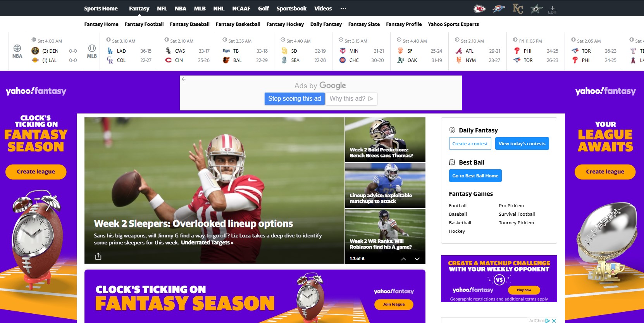Open Lineup advice Exploitable matchups thumbnail
The image size is (644, 323).
click(x=385, y=186)
